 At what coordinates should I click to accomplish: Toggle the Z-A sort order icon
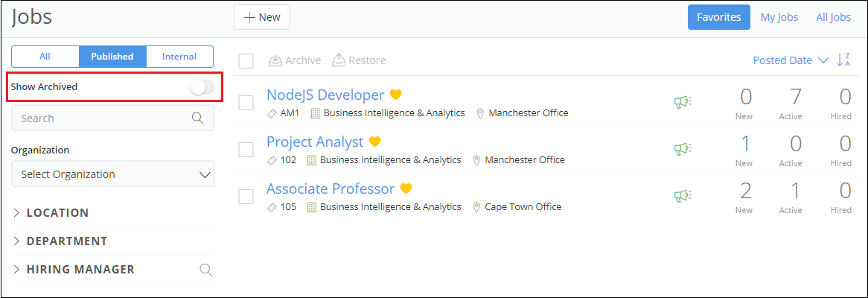(x=843, y=60)
